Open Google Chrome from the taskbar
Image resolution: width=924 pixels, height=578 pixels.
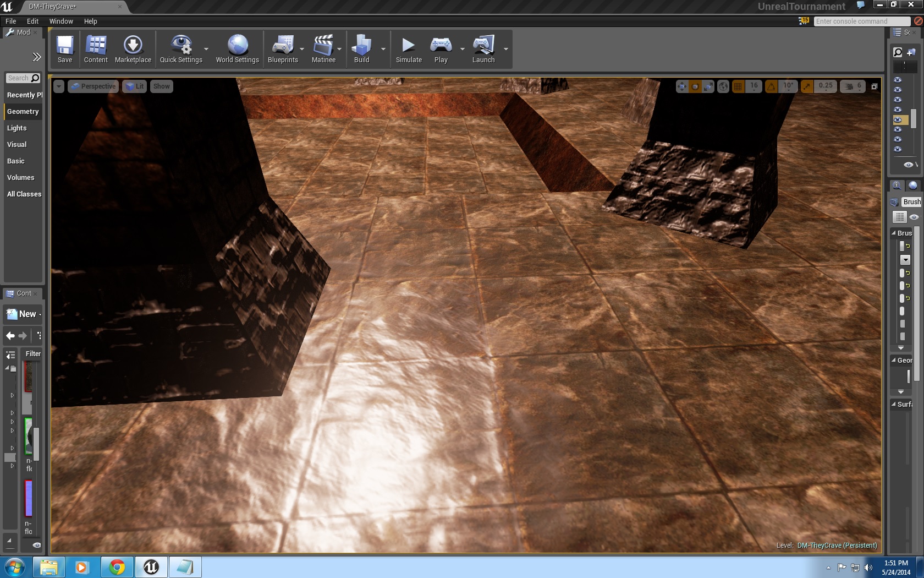coord(117,567)
